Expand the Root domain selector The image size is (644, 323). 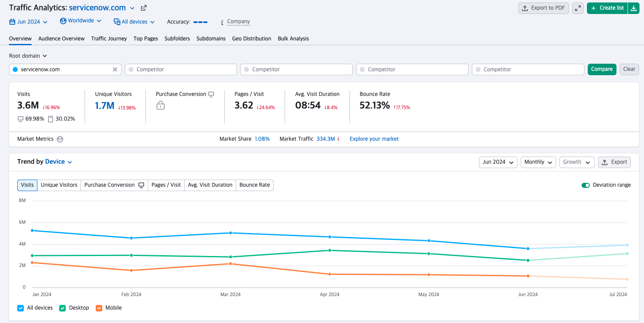point(28,56)
